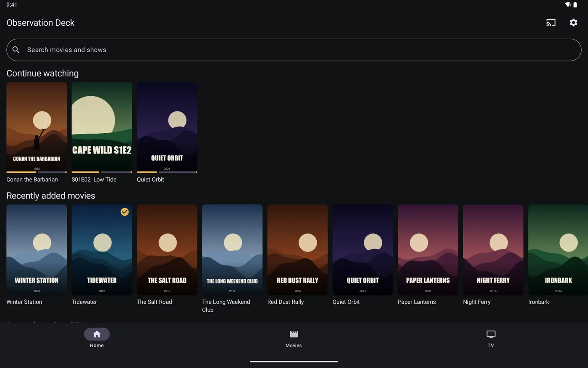Image resolution: width=588 pixels, height=368 pixels.
Task: Click 'The Long Weekend Club' title text
Action: (226, 306)
